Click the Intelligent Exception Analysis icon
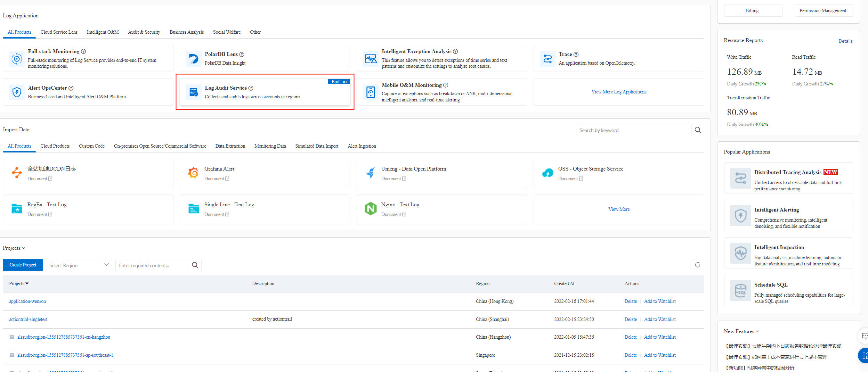 click(371, 59)
